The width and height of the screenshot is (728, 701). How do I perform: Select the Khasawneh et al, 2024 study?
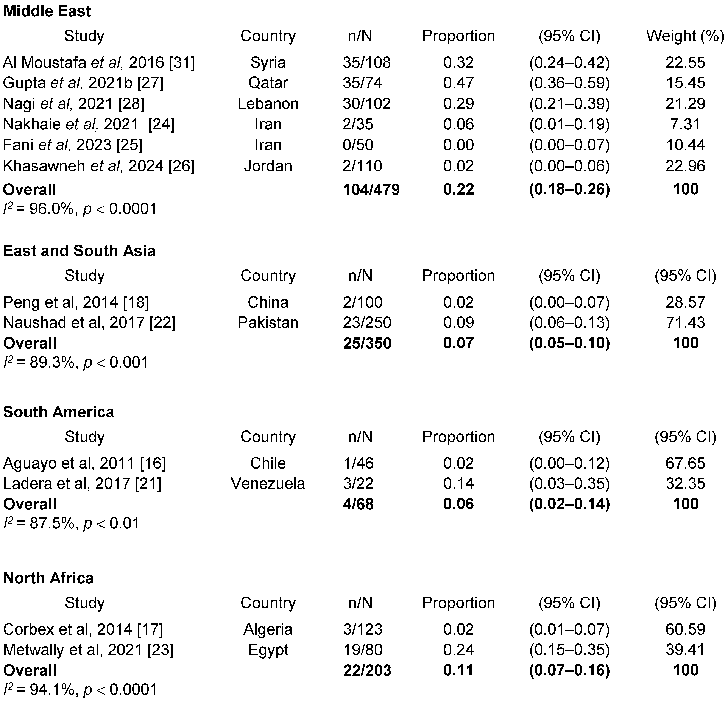coord(99,166)
